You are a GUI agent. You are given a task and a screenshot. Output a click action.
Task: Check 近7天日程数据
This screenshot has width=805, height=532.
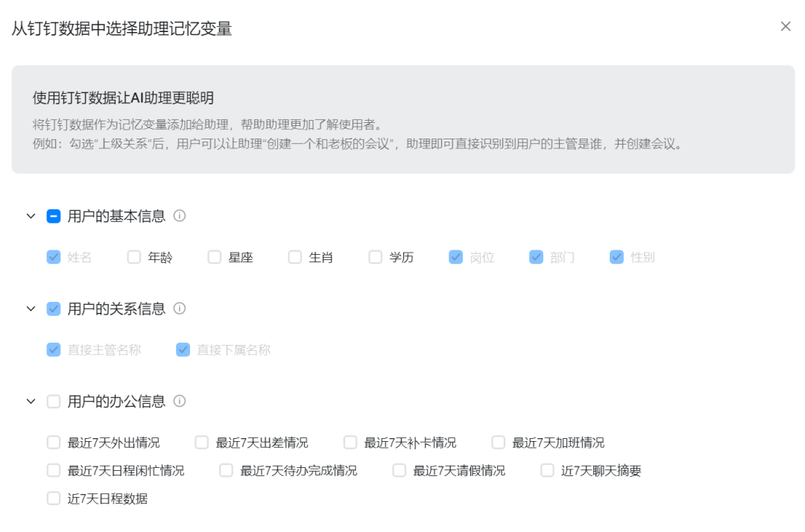tap(54, 498)
